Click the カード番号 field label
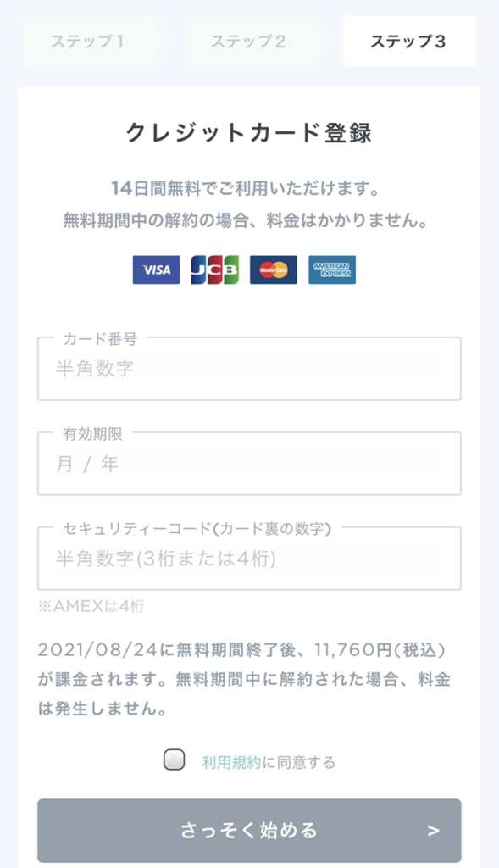The width and height of the screenshot is (499, 868). click(x=100, y=339)
